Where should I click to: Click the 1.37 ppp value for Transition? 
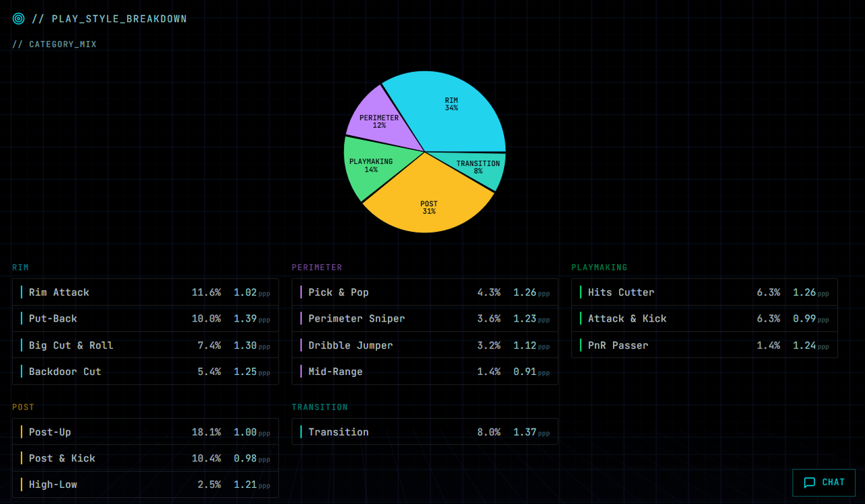531,432
